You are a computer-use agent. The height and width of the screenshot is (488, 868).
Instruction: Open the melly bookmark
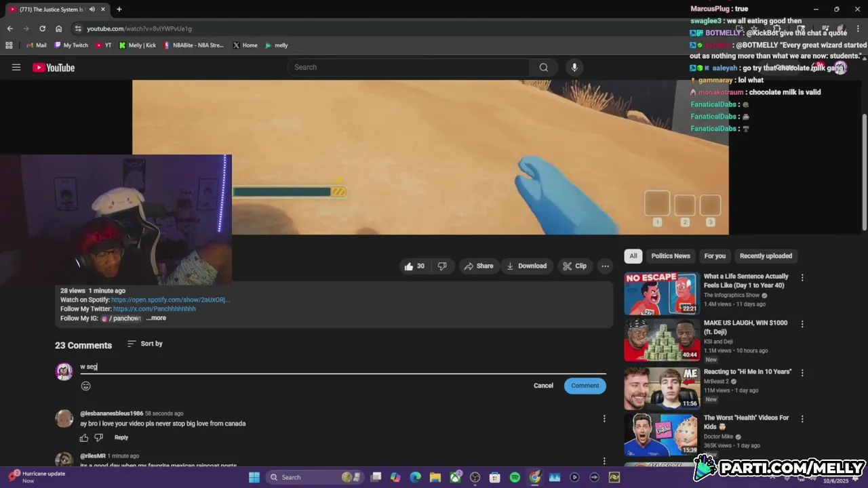pyautogui.click(x=277, y=45)
